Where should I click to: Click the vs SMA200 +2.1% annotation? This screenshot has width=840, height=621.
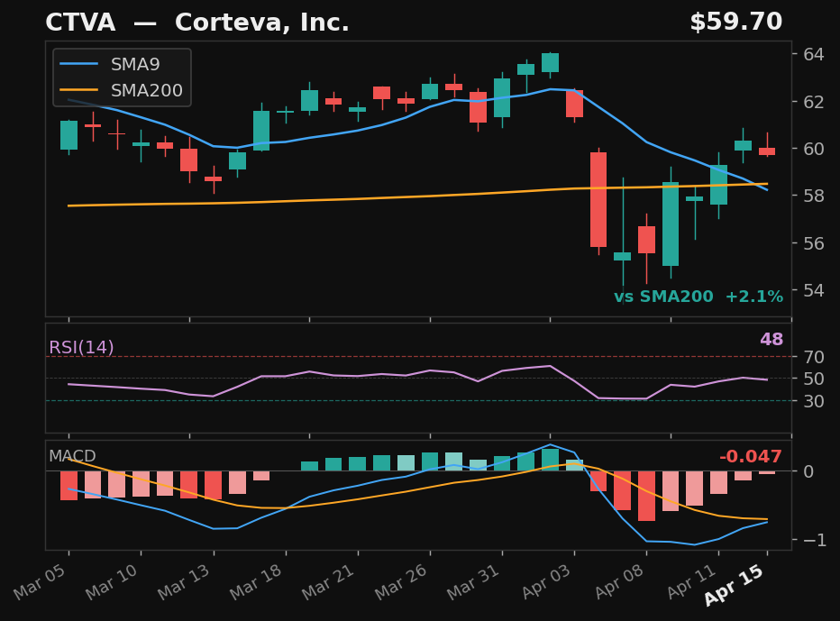tap(698, 297)
